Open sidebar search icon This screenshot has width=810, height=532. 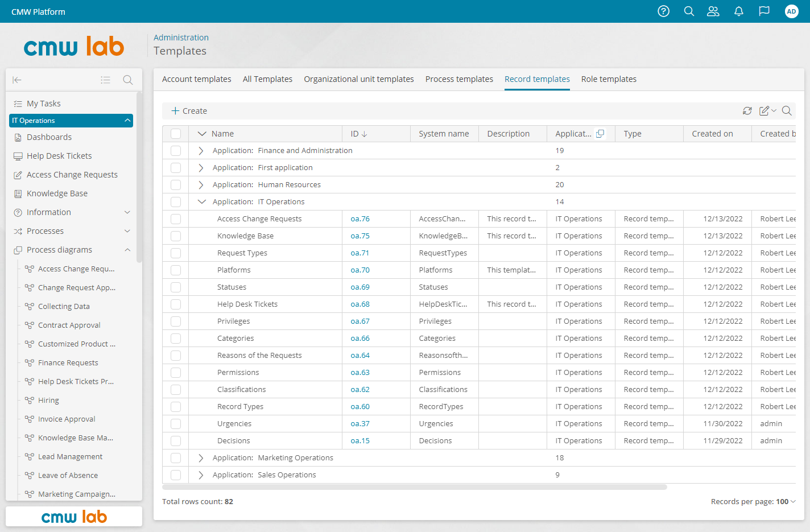pyautogui.click(x=128, y=80)
